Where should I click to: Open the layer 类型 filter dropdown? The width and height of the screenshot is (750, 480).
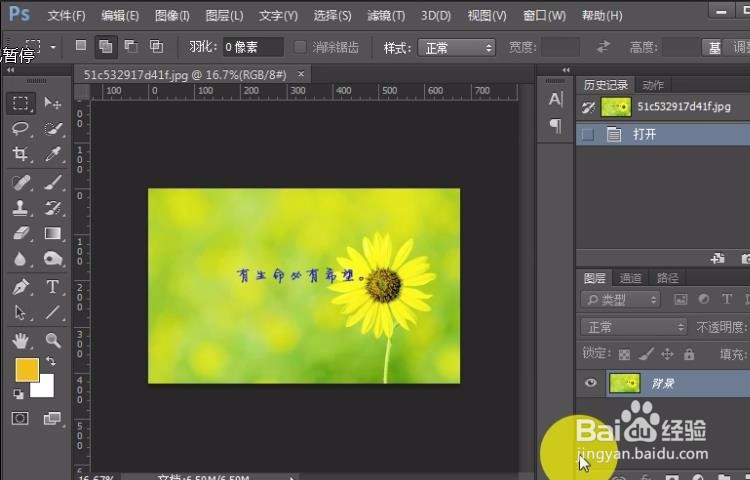(620, 300)
